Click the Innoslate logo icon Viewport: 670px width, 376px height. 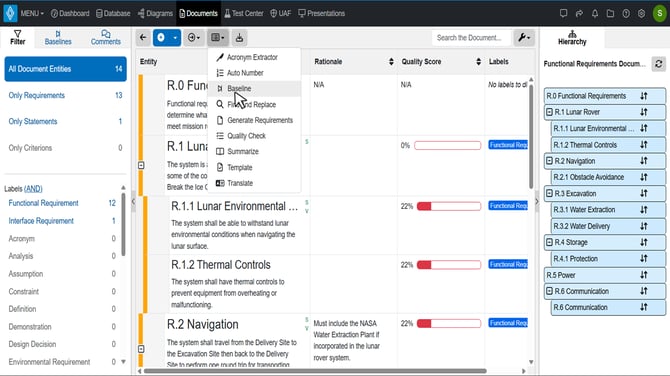tap(10, 13)
